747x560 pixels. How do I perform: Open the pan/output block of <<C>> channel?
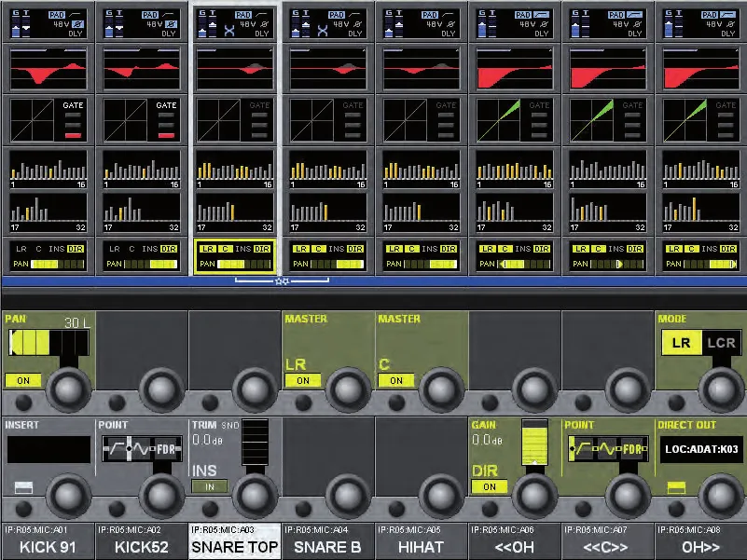[x=608, y=256]
